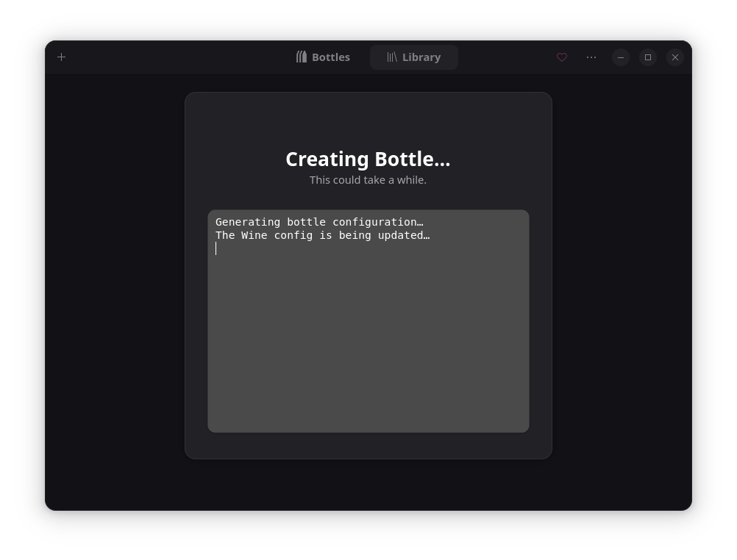
Task: Open the Library tab
Action: tap(413, 57)
